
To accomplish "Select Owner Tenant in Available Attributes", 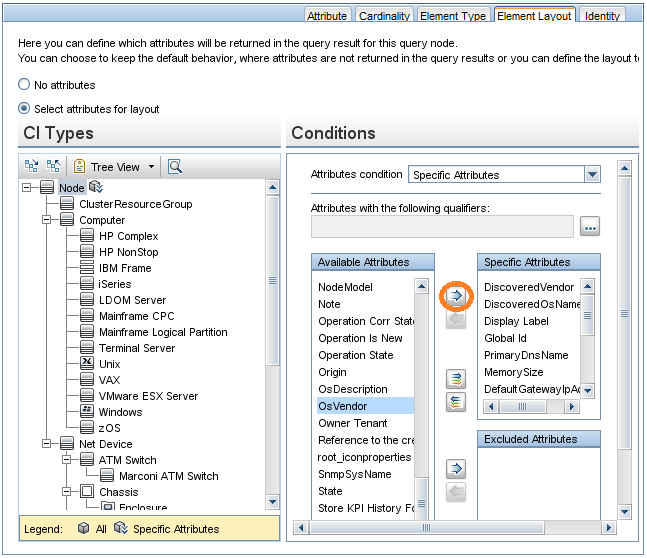I will tap(351, 423).
